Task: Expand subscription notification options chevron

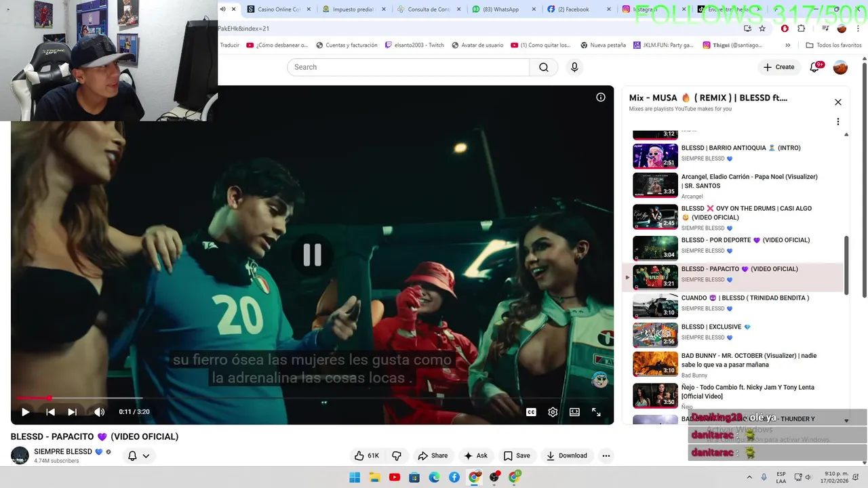Action: click(x=145, y=455)
